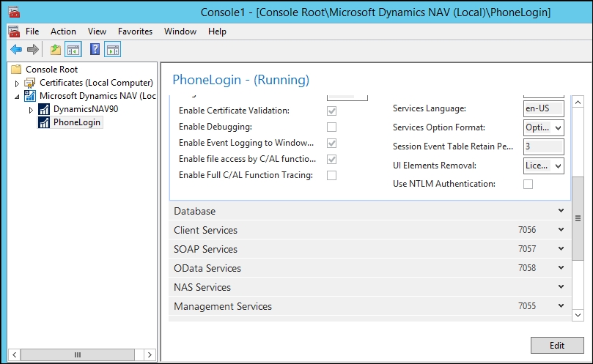
Task: Open the Action menu
Action: [x=63, y=31]
